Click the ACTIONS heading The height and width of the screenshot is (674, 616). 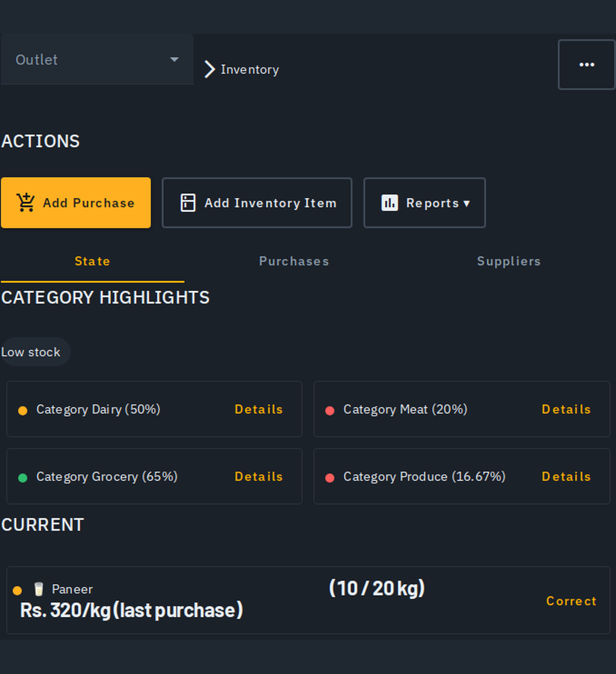[x=40, y=141]
